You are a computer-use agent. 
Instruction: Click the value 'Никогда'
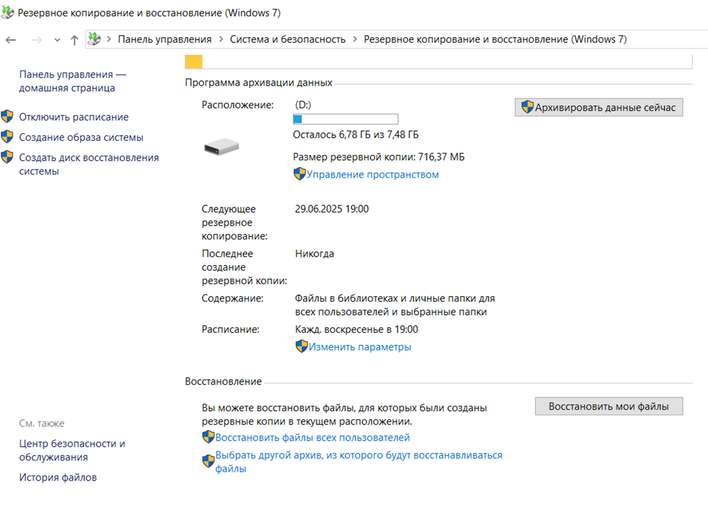pyautogui.click(x=315, y=254)
